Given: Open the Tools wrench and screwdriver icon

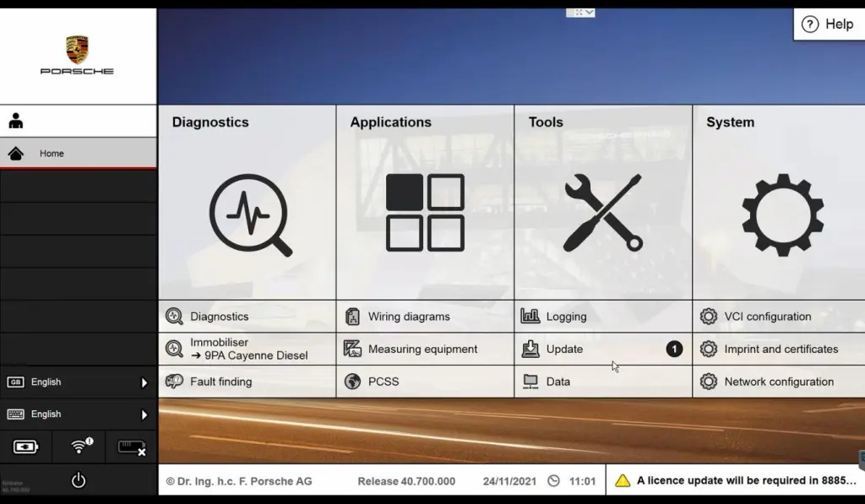Looking at the screenshot, I should click(x=602, y=213).
